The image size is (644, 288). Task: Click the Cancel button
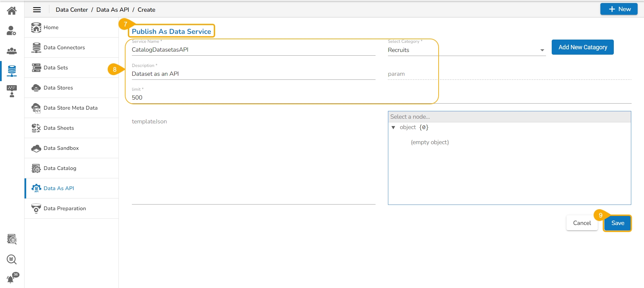coord(582,223)
